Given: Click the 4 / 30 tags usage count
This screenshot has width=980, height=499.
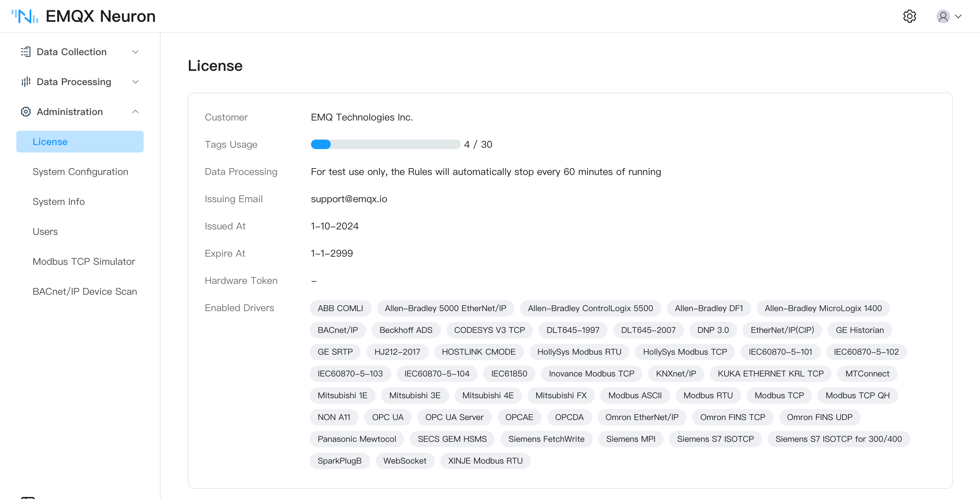Looking at the screenshot, I should point(478,144).
